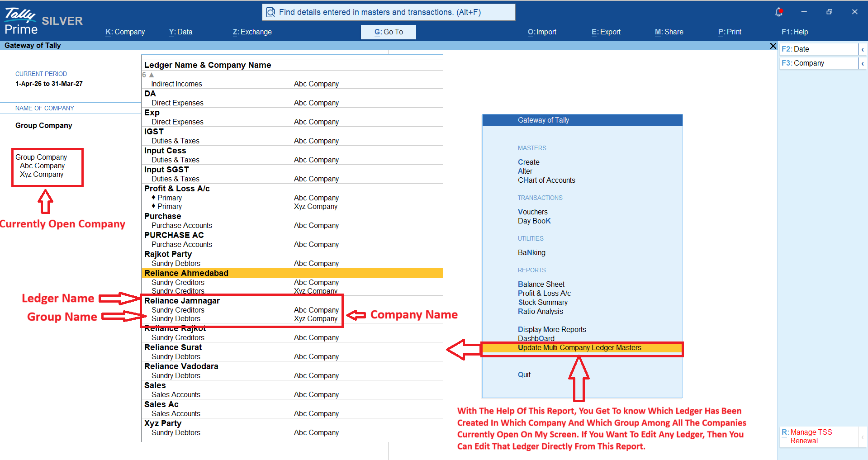The width and height of the screenshot is (868, 460).
Task: Select the Reliance Surat ledger
Action: point(173,347)
